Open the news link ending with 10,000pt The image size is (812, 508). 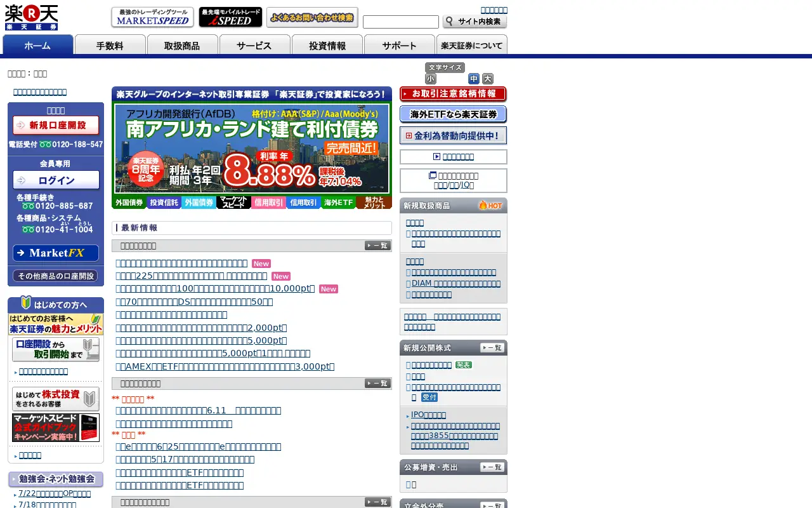coord(216,288)
